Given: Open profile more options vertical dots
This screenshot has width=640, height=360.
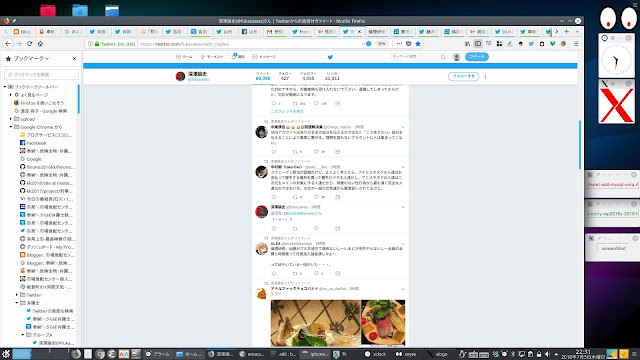Looking at the screenshot, I should [x=485, y=76].
